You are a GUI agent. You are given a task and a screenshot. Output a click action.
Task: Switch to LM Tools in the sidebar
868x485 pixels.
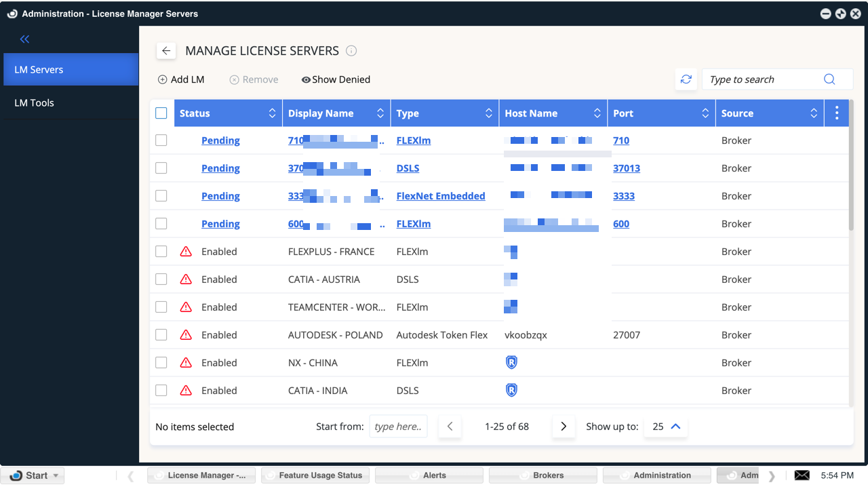pyautogui.click(x=34, y=102)
